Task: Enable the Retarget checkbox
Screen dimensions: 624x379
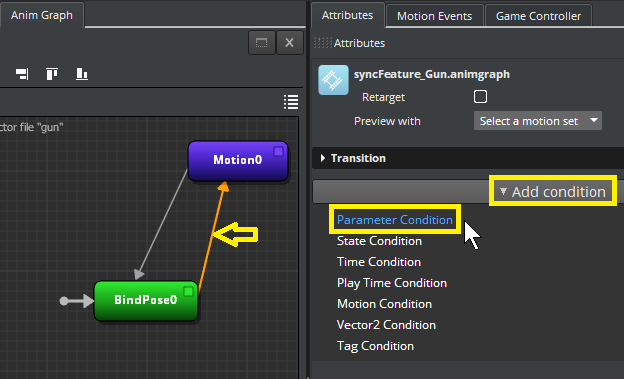Action: click(x=480, y=97)
